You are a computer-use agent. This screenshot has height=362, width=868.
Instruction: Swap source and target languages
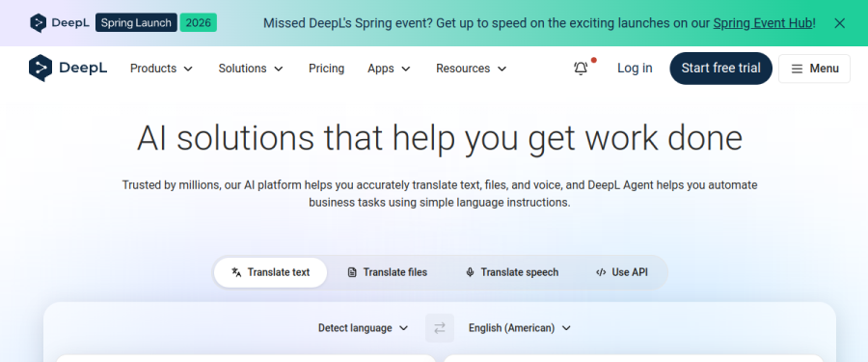[x=440, y=328]
